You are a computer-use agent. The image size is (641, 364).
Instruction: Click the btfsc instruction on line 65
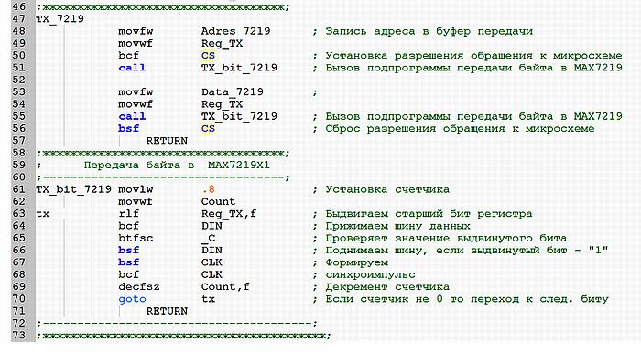[x=136, y=238]
